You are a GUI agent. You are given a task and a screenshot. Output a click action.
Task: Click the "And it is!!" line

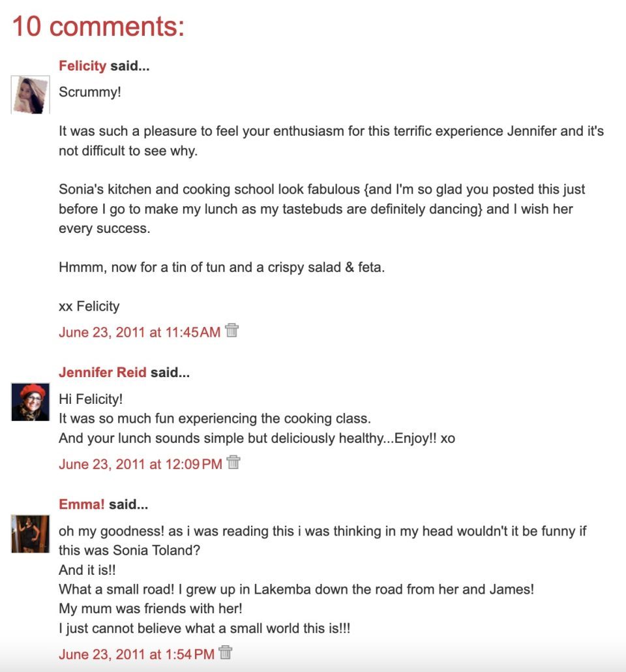pos(87,570)
